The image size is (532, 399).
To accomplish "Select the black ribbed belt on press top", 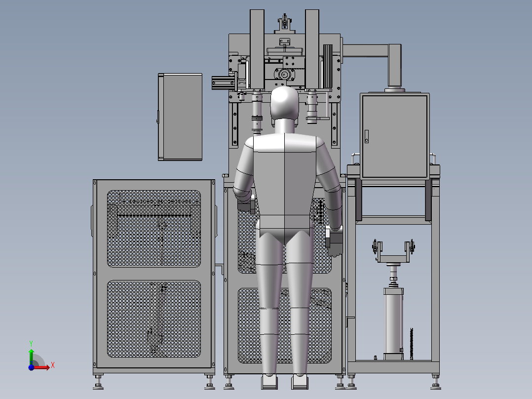I will (x=328, y=66).
